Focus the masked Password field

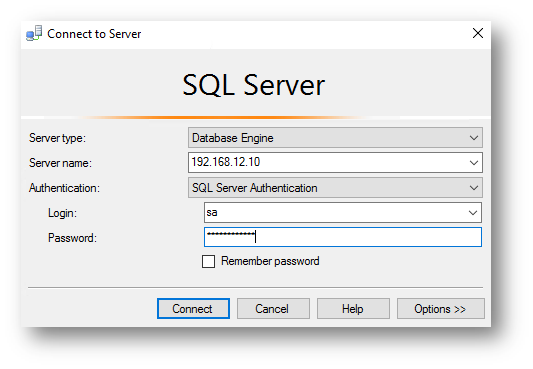[x=343, y=237]
